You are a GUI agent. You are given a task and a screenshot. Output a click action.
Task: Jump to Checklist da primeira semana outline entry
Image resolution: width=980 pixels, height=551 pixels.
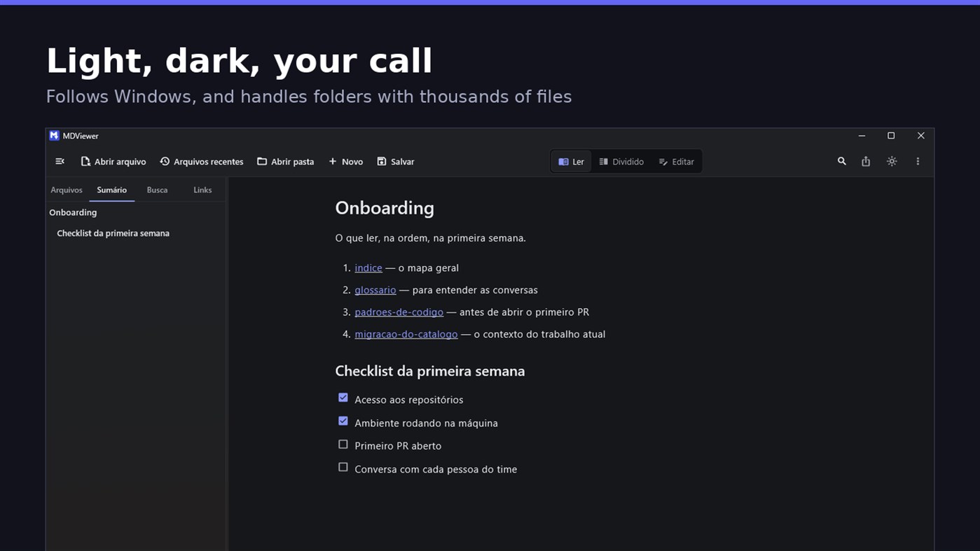click(113, 233)
